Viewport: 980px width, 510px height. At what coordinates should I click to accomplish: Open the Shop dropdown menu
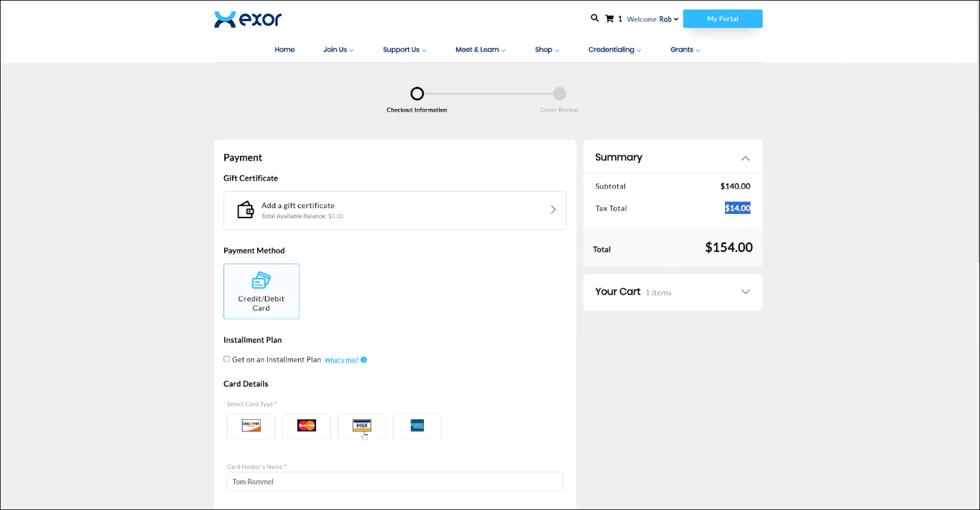tap(546, 50)
